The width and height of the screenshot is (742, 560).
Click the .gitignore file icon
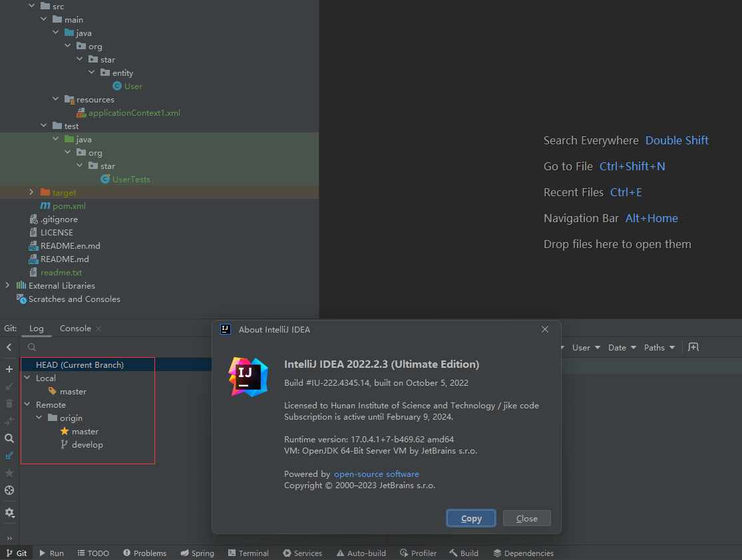point(33,219)
